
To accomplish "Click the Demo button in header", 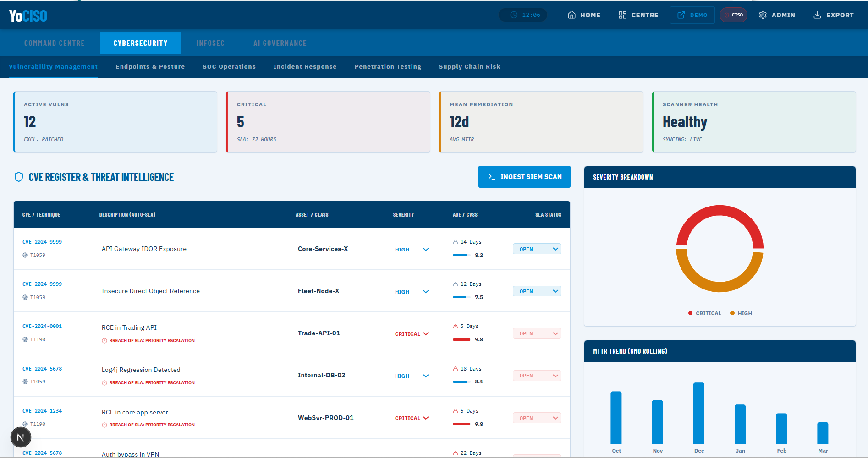I will click(x=692, y=15).
